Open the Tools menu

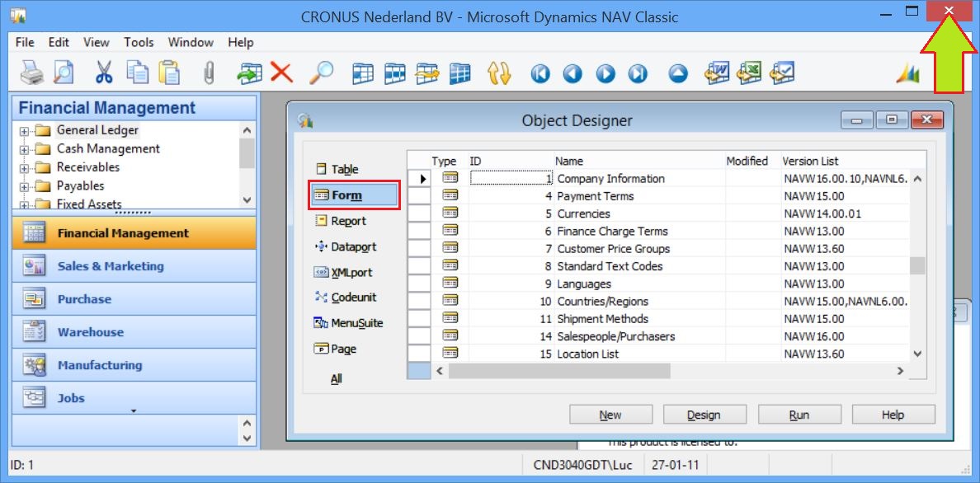pos(139,43)
